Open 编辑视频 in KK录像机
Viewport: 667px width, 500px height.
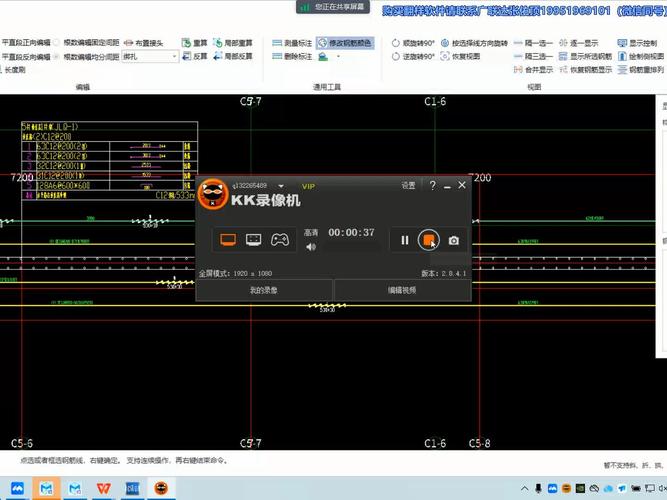click(402, 290)
